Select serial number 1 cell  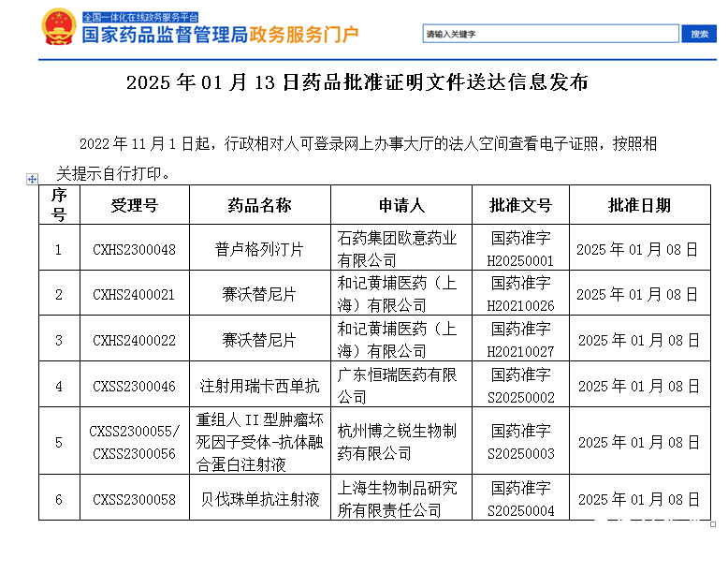point(59,248)
